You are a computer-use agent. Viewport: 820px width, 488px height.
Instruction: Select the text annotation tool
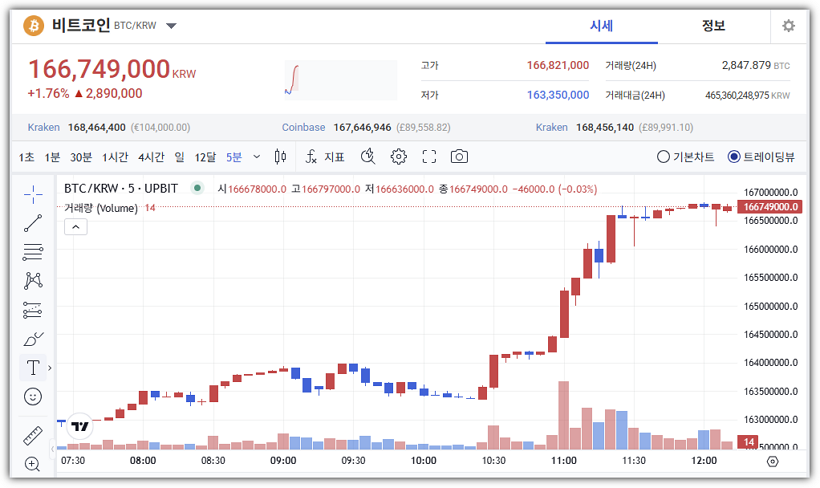click(x=33, y=368)
